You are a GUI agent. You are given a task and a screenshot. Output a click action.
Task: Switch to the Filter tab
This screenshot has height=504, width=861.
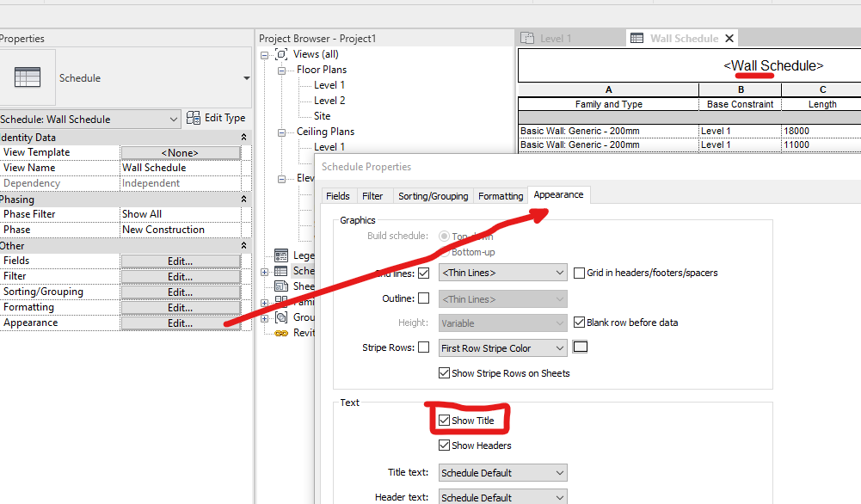tap(372, 196)
